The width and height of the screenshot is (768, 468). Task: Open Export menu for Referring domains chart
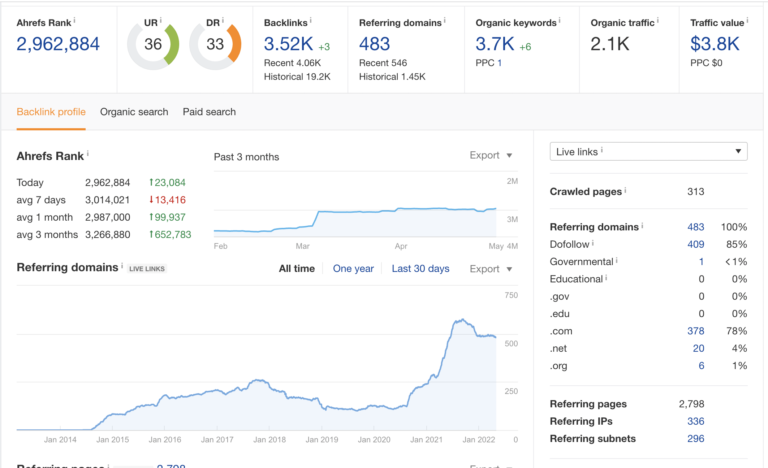click(x=490, y=269)
